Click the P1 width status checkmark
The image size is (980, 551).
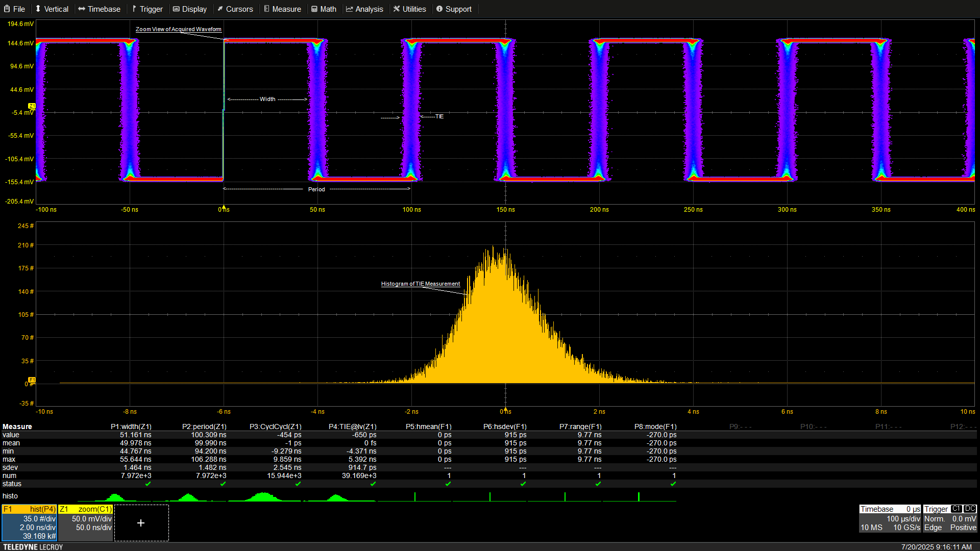click(148, 484)
